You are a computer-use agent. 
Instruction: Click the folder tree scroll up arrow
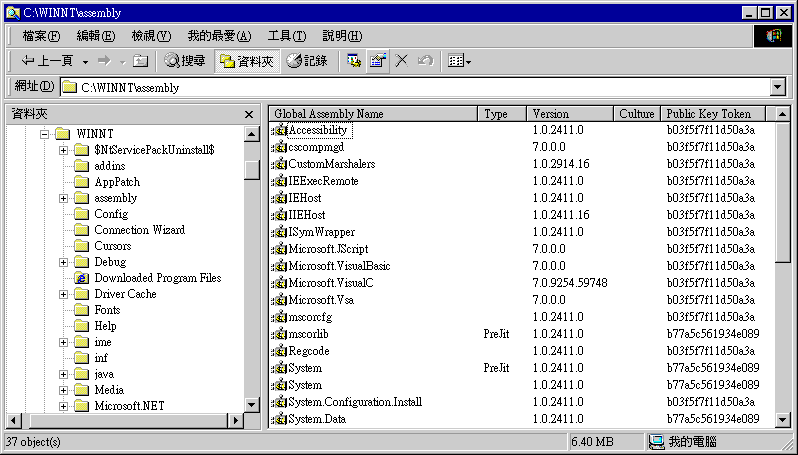click(251, 134)
